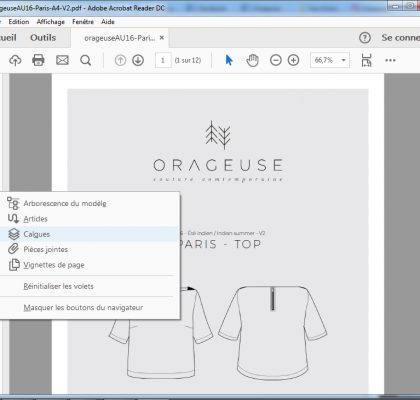This screenshot has height=400, width=420.
Task: Zoom out with the minus button
Action: [x=276, y=60]
